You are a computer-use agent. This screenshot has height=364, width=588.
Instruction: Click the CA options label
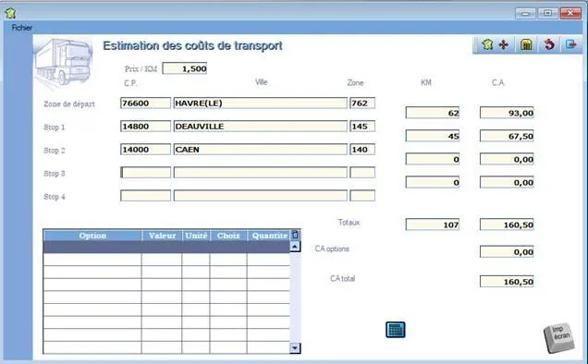click(x=332, y=249)
